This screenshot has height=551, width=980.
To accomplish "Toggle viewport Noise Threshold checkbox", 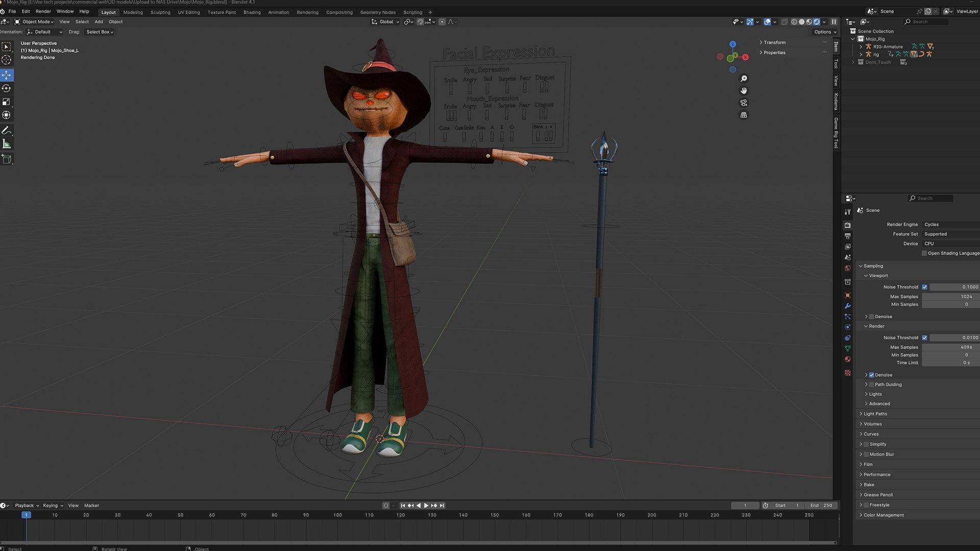I will (x=924, y=287).
